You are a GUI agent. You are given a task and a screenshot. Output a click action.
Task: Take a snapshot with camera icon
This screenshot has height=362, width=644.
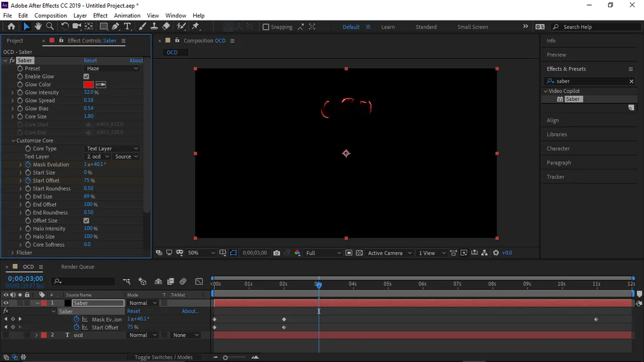coord(277,253)
